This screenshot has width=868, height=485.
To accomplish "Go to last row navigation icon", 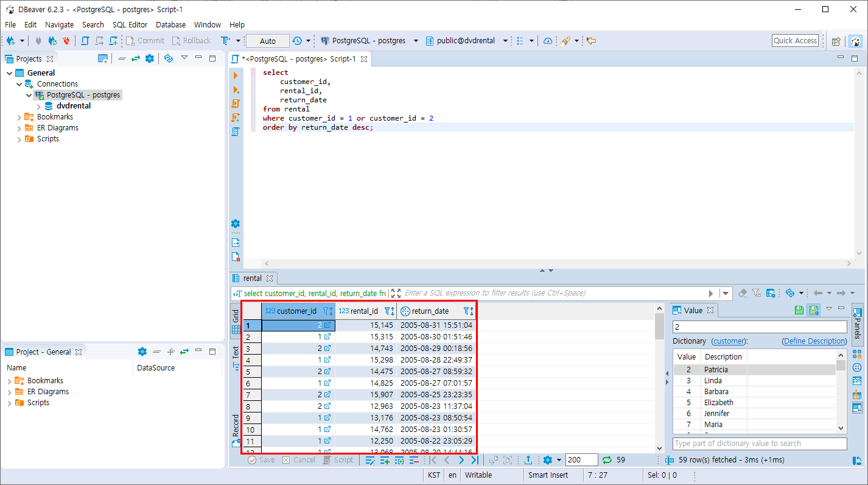I will (475, 460).
